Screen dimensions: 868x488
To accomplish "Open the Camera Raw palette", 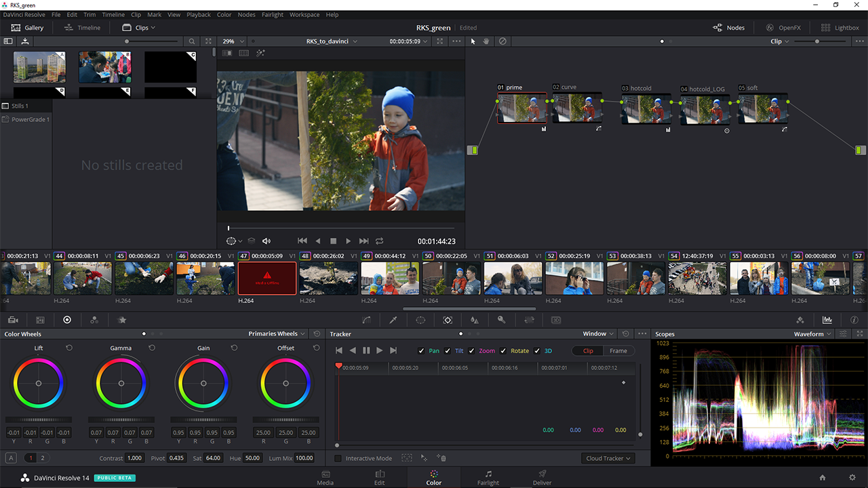I will (x=13, y=320).
